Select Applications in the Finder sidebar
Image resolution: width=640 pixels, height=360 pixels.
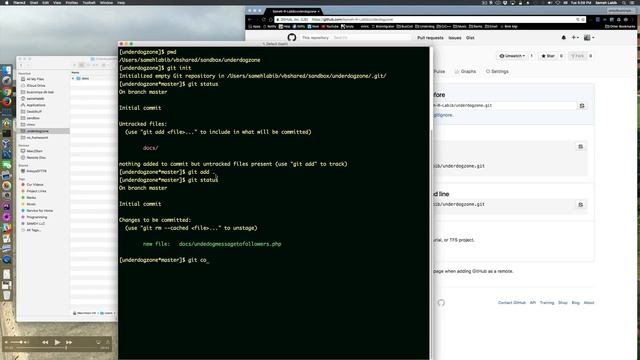[36, 105]
